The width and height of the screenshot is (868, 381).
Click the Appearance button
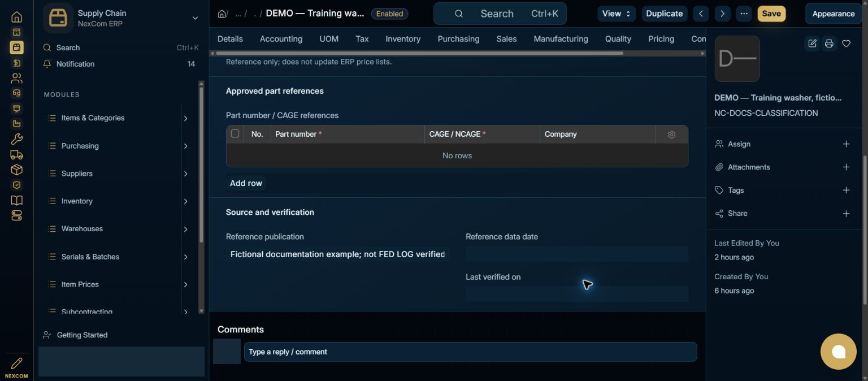pyautogui.click(x=834, y=14)
